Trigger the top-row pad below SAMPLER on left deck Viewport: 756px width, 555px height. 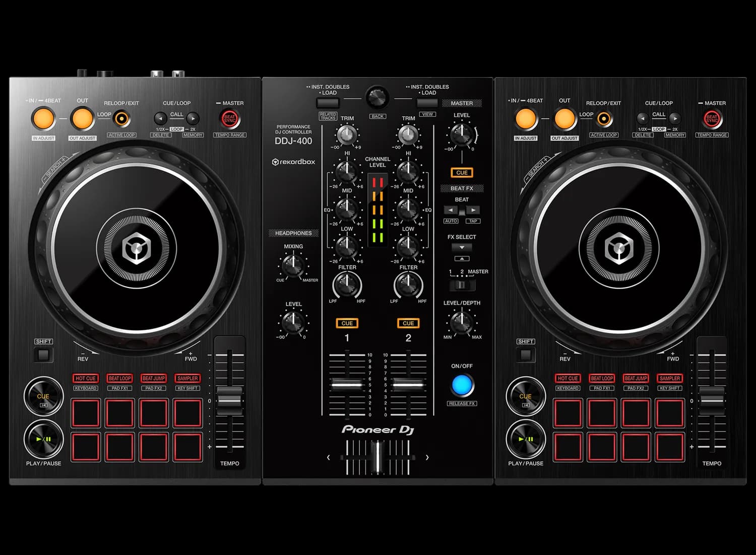(187, 413)
